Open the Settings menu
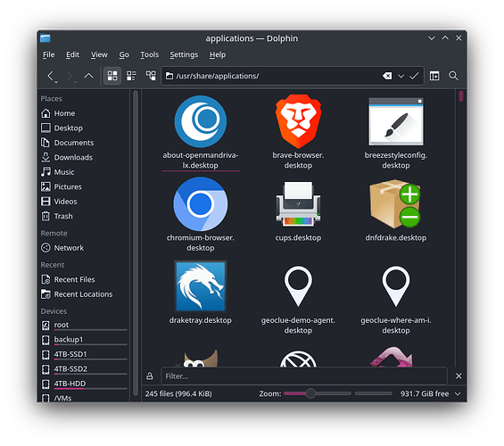Image resolution: width=504 pixels, height=446 pixels. (x=184, y=54)
